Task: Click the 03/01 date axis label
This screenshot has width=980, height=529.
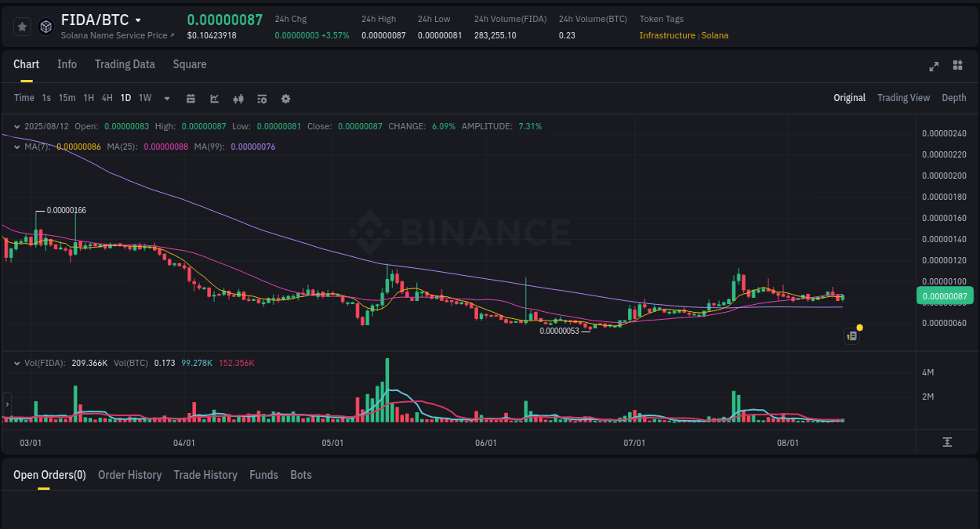Action: pyautogui.click(x=30, y=443)
